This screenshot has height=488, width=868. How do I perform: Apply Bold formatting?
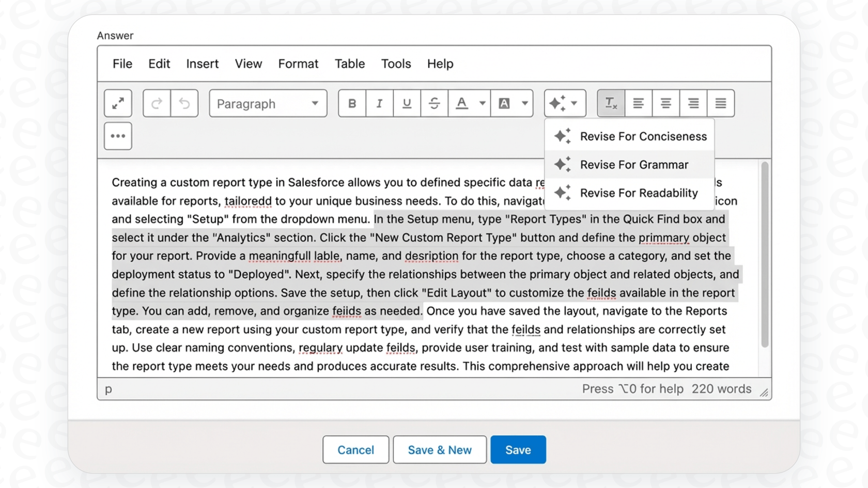pyautogui.click(x=352, y=103)
